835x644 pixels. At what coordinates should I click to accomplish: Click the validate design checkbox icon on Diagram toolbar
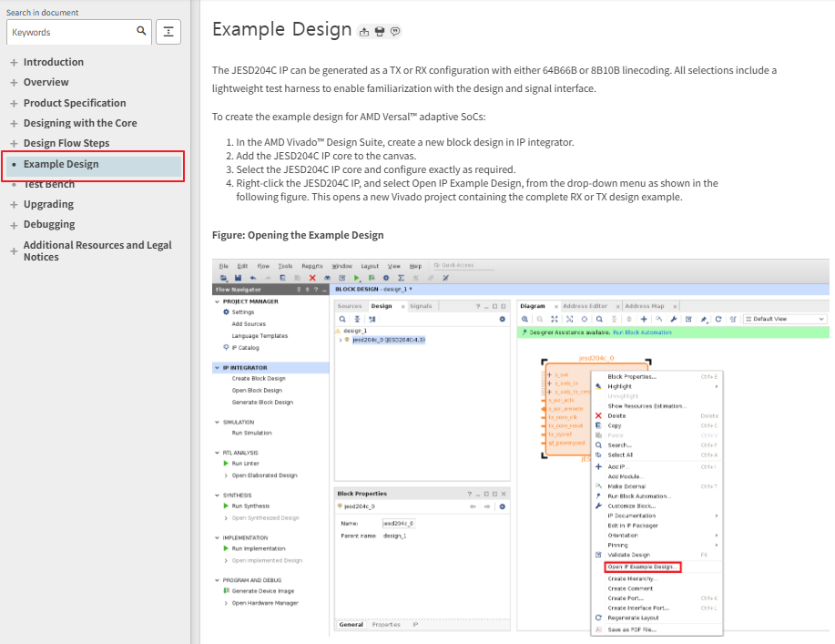tap(688, 319)
